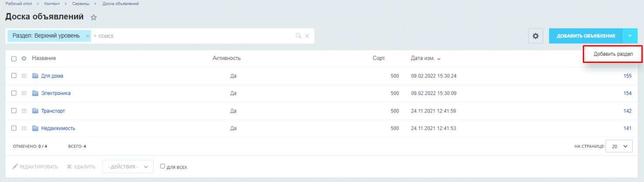
Task: Open the Действия dropdown
Action: coord(128,167)
